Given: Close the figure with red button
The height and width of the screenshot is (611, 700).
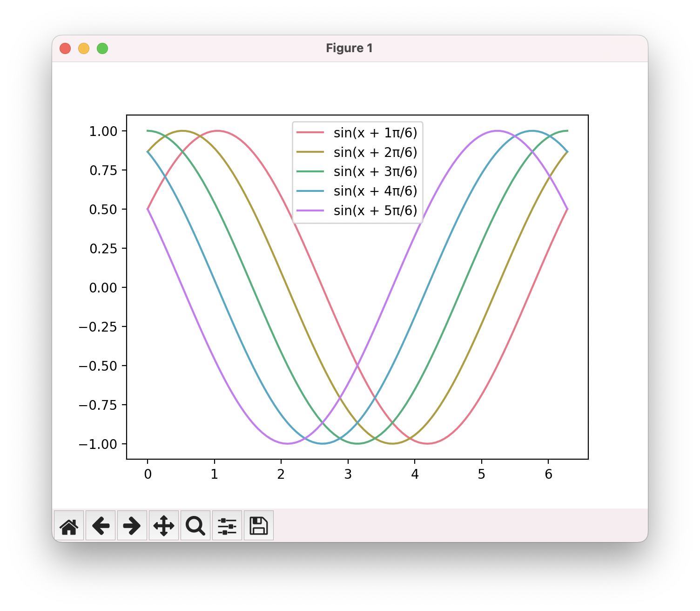Looking at the screenshot, I should pyautogui.click(x=65, y=48).
